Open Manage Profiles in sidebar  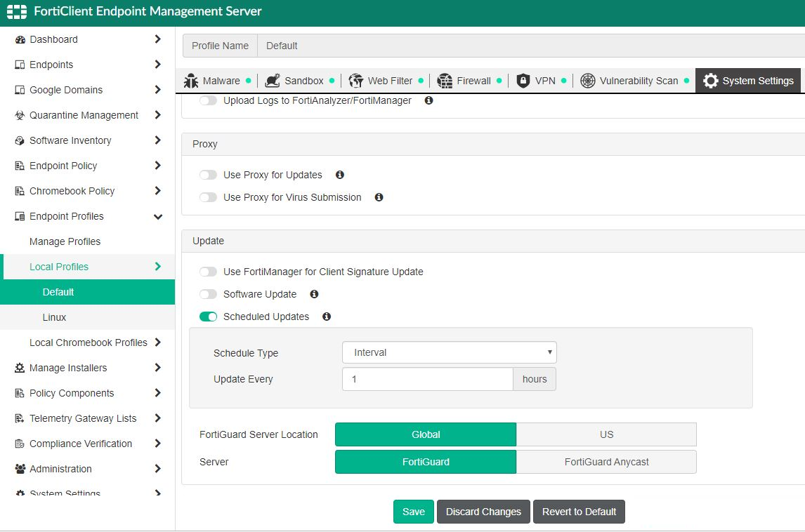65,241
